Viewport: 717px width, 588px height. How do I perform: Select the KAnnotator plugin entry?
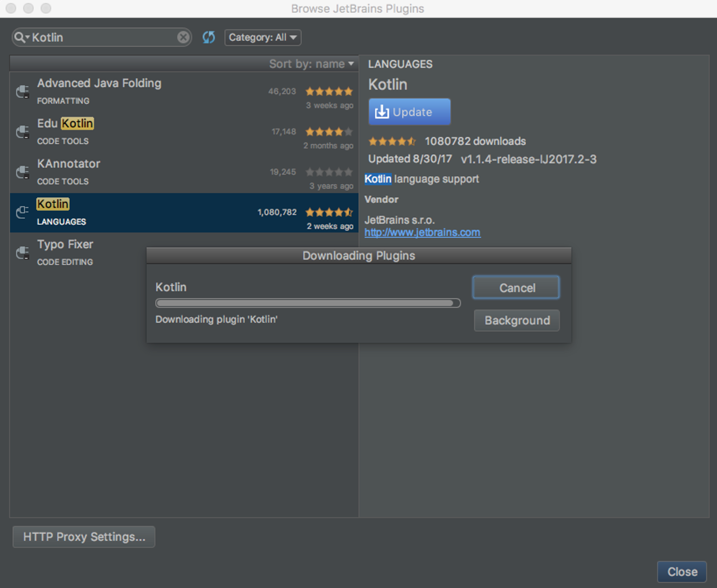(x=184, y=172)
